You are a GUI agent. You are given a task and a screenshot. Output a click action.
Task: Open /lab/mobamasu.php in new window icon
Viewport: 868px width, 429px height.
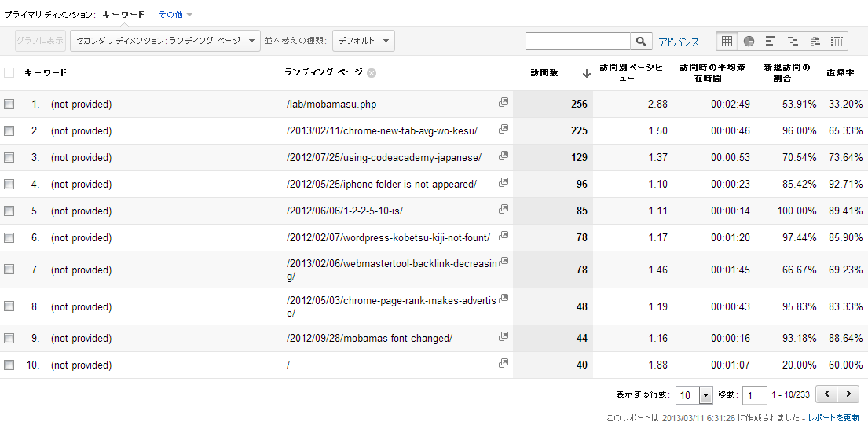tap(504, 103)
